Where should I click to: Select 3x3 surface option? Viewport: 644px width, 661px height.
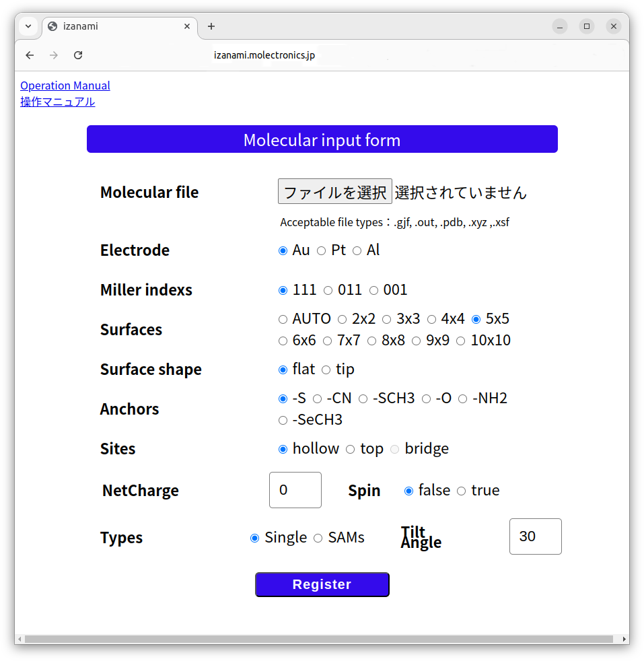tap(386, 320)
